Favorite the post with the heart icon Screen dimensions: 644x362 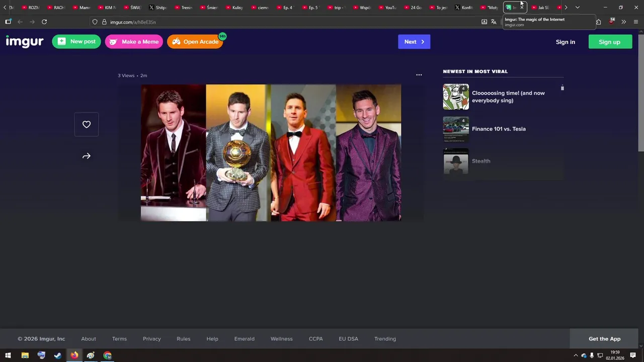87,125
